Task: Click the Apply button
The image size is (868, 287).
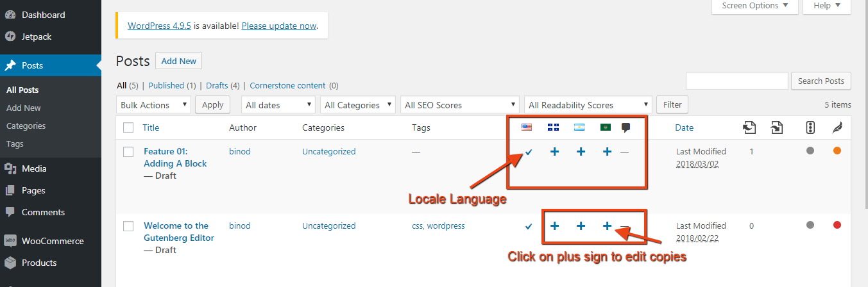Action: [213, 104]
